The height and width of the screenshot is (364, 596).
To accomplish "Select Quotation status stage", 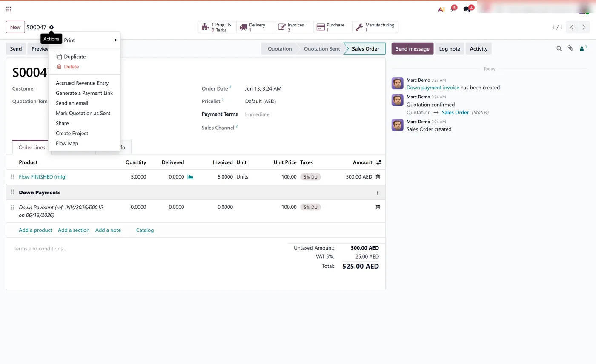I will click(280, 48).
